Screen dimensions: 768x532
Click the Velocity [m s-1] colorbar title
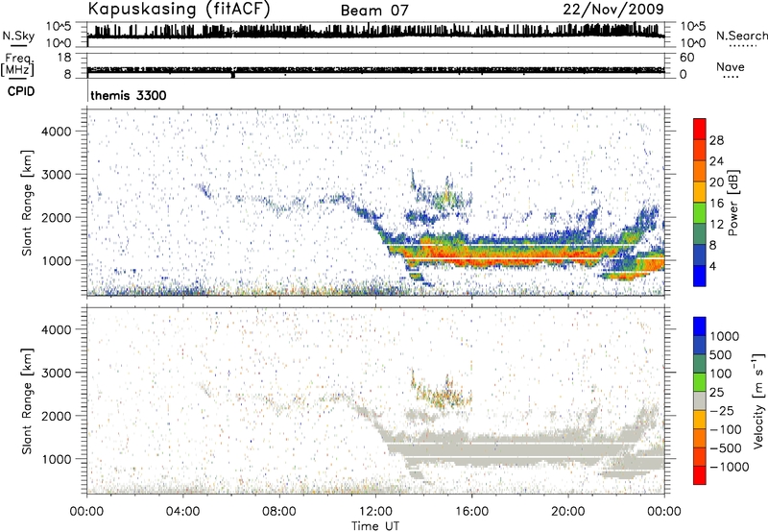click(758, 399)
